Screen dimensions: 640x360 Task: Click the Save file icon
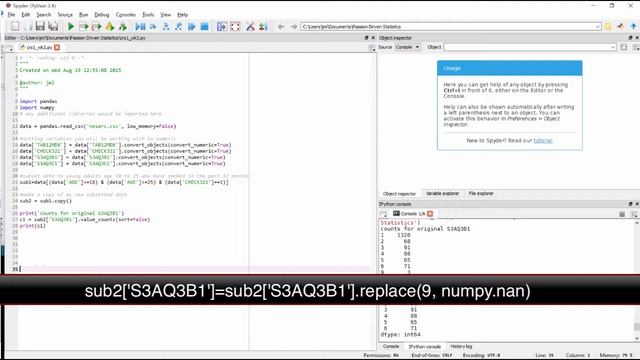click(x=40, y=27)
